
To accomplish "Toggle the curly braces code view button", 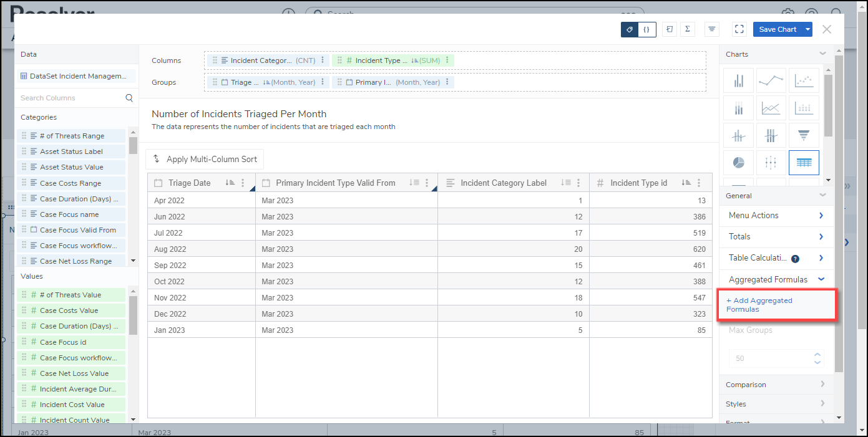I will 647,29.
